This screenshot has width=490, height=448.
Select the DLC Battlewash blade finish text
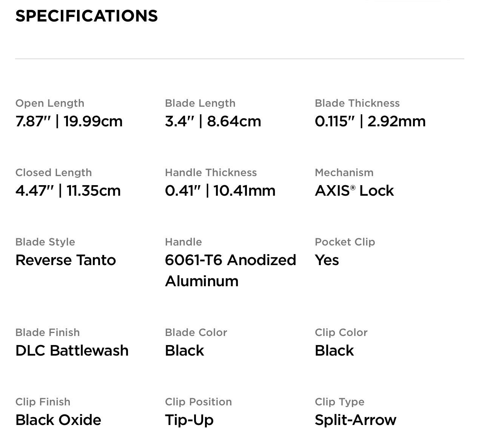pyautogui.click(x=72, y=351)
